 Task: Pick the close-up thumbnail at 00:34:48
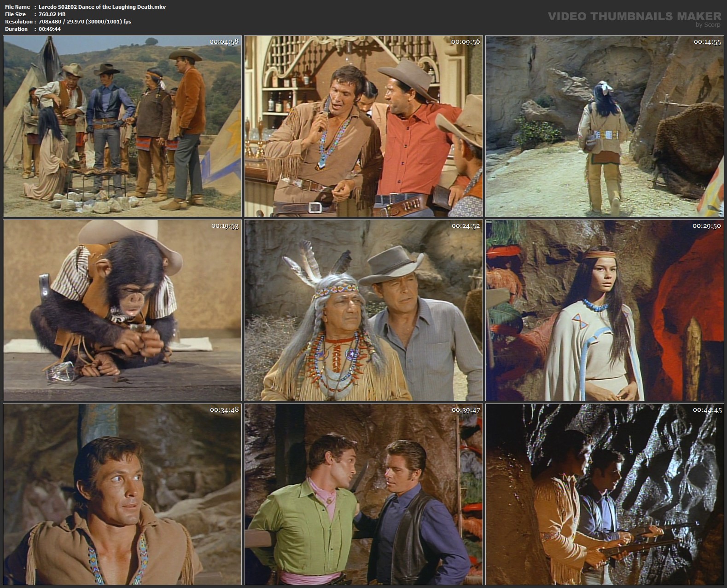(122, 494)
